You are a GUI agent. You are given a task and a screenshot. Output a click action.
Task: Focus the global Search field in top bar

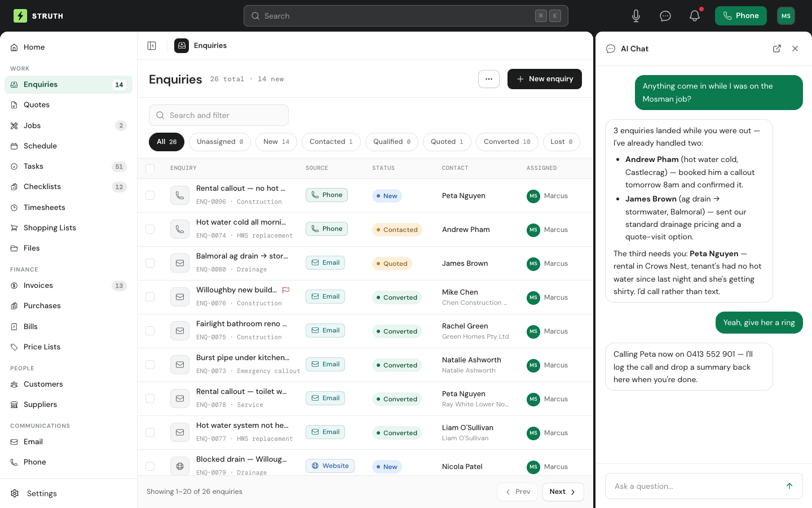(406, 16)
